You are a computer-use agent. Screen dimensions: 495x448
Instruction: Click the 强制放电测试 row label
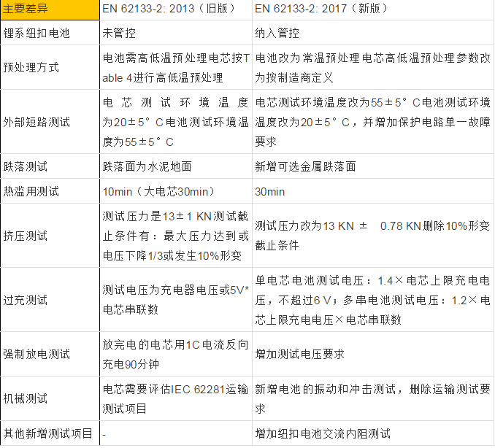click(37, 354)
